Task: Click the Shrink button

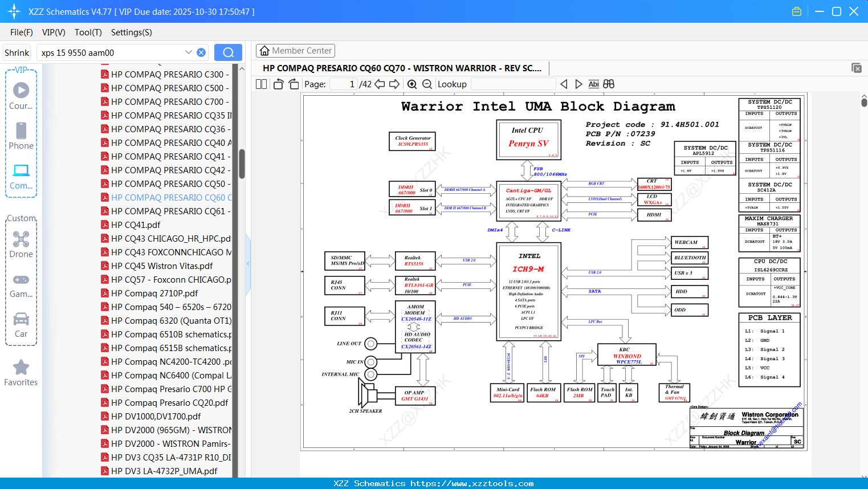Action: [17, 52]
